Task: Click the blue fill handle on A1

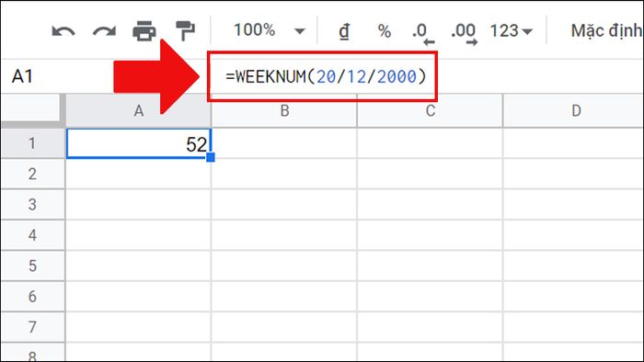Action: click(211, 157)
